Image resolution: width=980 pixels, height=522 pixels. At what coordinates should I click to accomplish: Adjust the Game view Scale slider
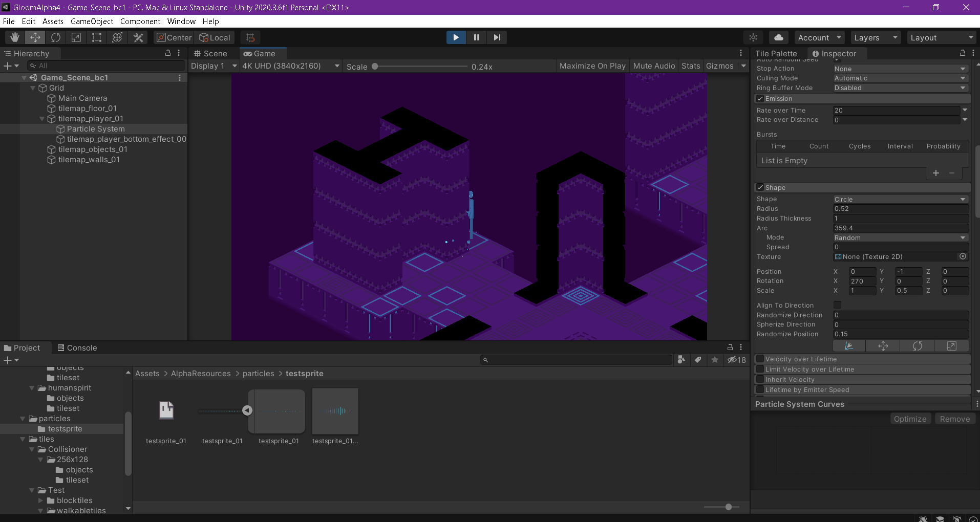coord(375,67)
